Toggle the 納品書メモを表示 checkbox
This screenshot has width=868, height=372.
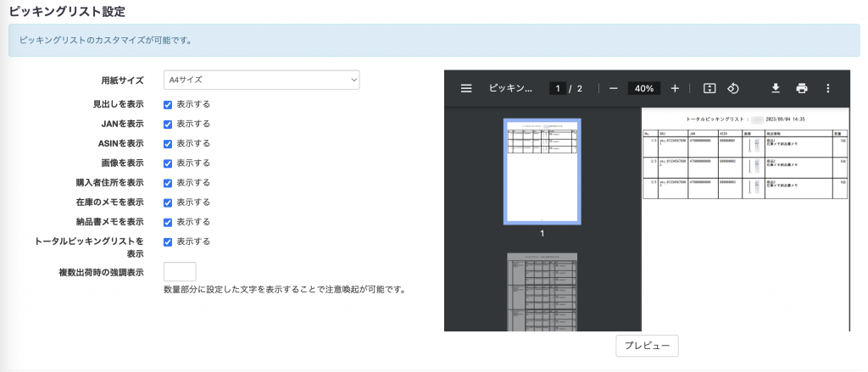(168, 223)
